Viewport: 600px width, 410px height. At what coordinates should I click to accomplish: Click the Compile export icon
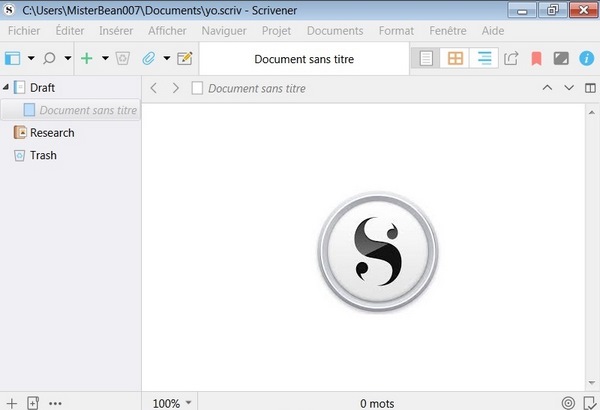511,59
